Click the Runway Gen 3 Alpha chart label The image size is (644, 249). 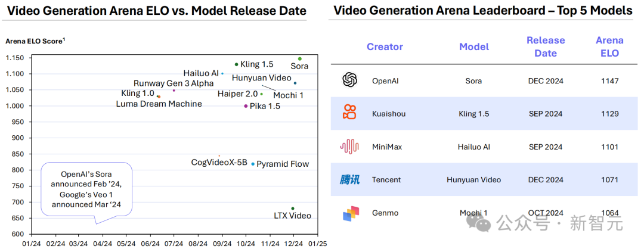point(174,83)
